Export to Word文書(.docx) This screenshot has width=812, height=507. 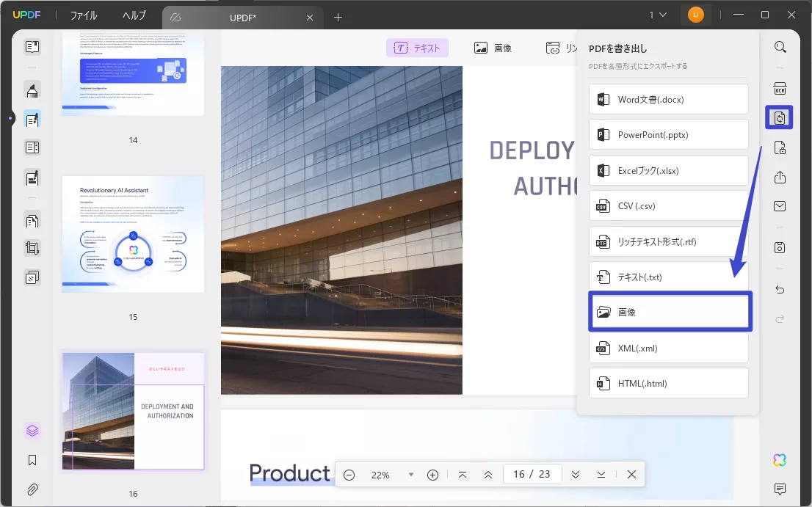point(669,99)
